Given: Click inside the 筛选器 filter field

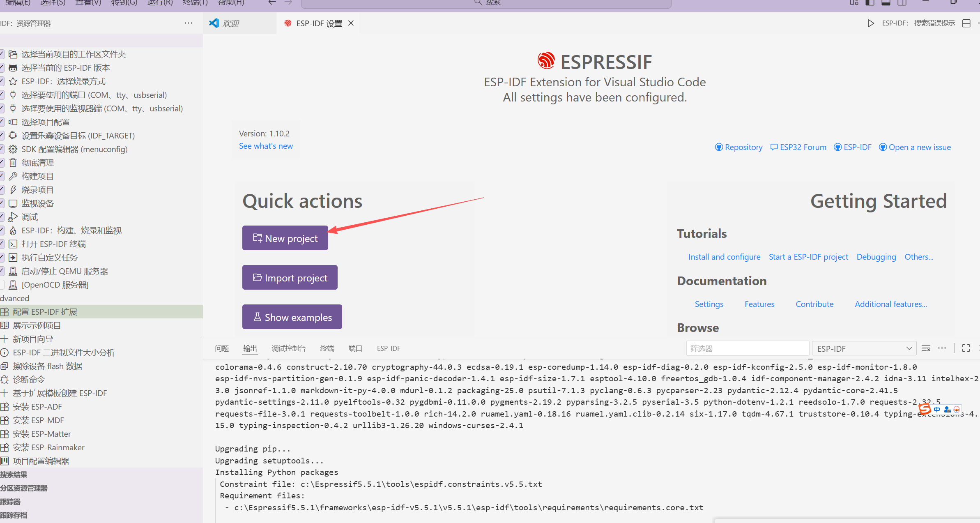Looking at the screenshot, I should [x=748, y=348].
